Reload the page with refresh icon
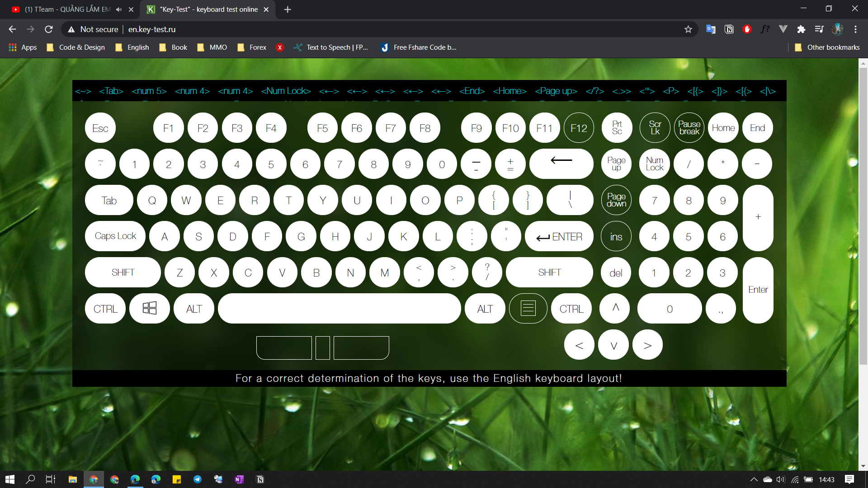The image size is (868, 488). point(49,29)
